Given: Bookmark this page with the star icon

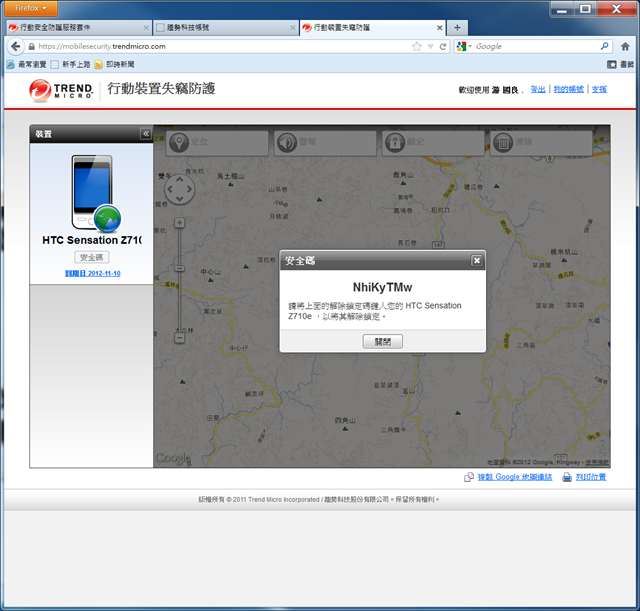Looking at the screenshot, I should pyautogui.click(x=416, y=47).
